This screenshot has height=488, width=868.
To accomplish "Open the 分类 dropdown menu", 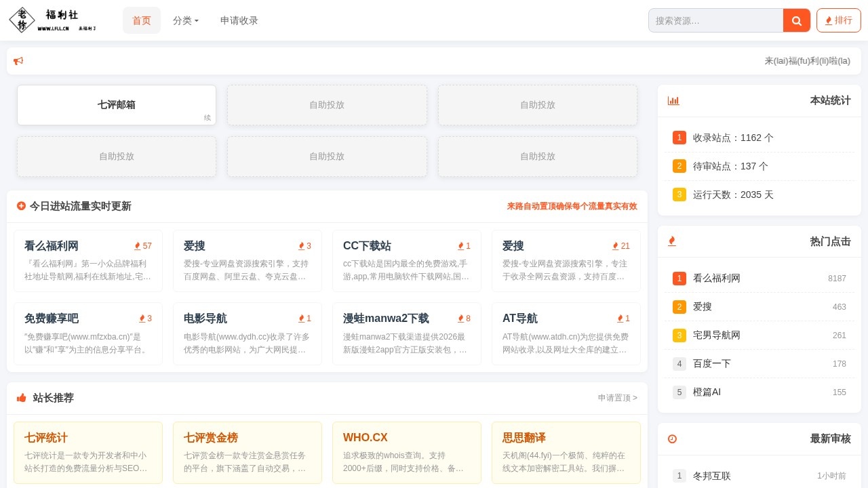I will point(186,20).
